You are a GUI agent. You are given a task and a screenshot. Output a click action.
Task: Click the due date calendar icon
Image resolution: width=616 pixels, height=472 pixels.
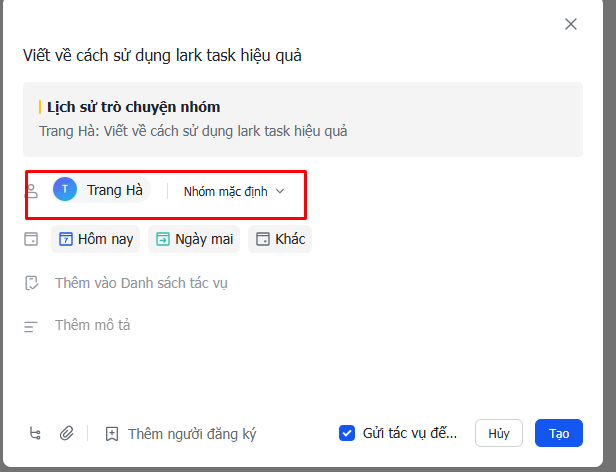(x=31, y=239)
